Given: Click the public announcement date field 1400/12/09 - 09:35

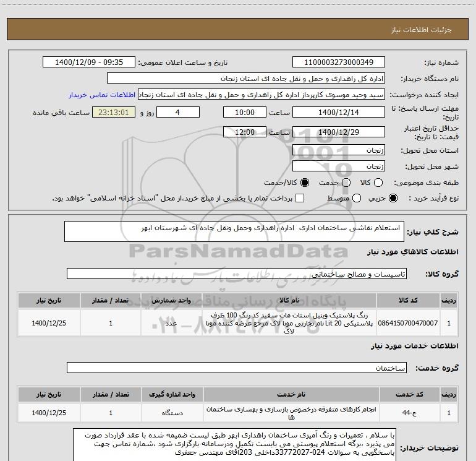Looking at the screenshot, I should tap(89, 62).
